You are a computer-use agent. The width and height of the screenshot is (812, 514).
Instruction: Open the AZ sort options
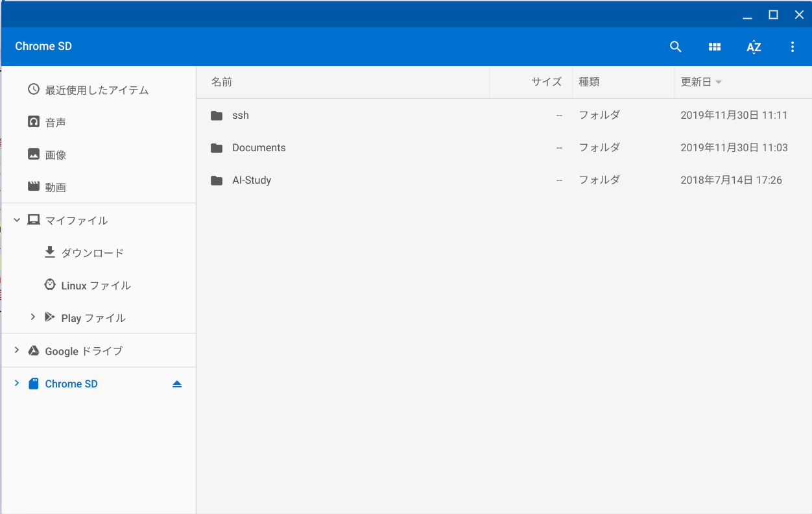pyautogui.click(x=753, y=47)
